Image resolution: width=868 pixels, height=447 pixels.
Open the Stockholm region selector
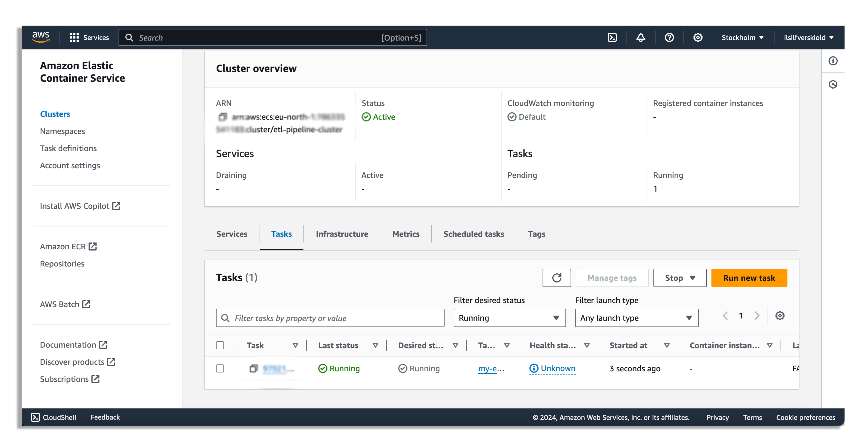click(x=742, y=37)
